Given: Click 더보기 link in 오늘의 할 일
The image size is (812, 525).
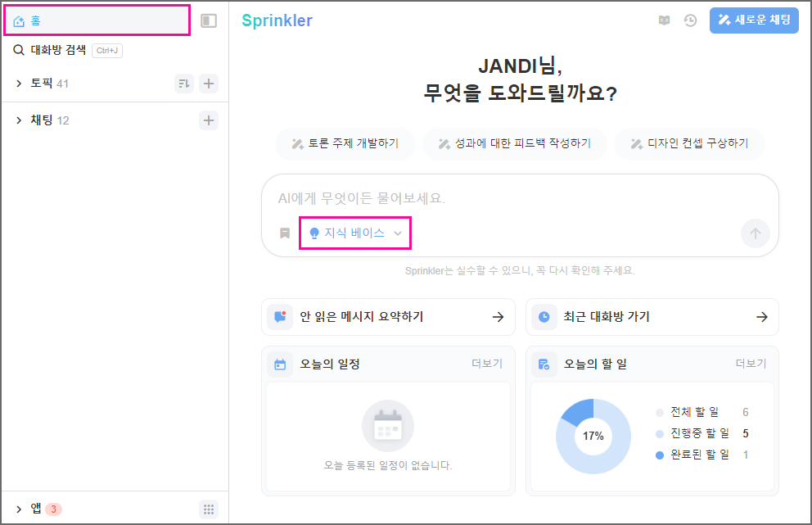Looking at the screenshot, I should 751,364.
